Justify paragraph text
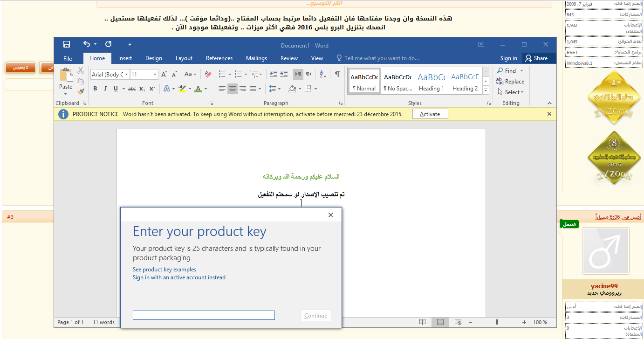The image size is (644, 339). point(253,89)
